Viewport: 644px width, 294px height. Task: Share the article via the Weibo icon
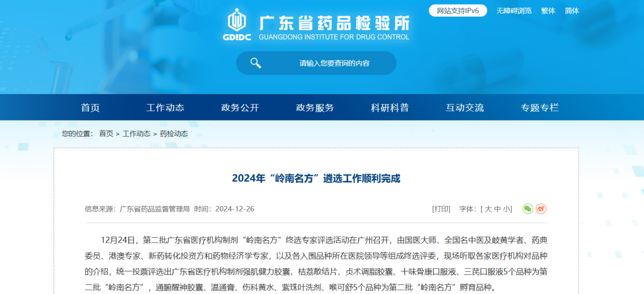(x=541, y=209)
